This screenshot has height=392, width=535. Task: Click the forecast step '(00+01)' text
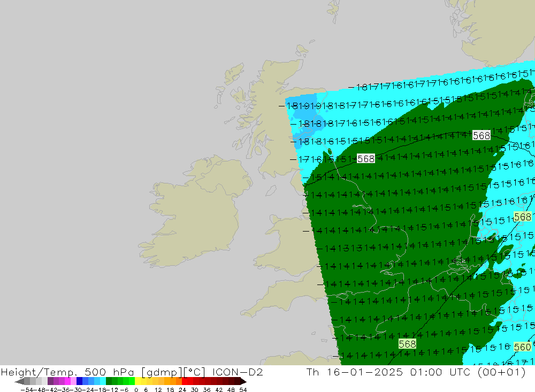(x=501, y=372)
